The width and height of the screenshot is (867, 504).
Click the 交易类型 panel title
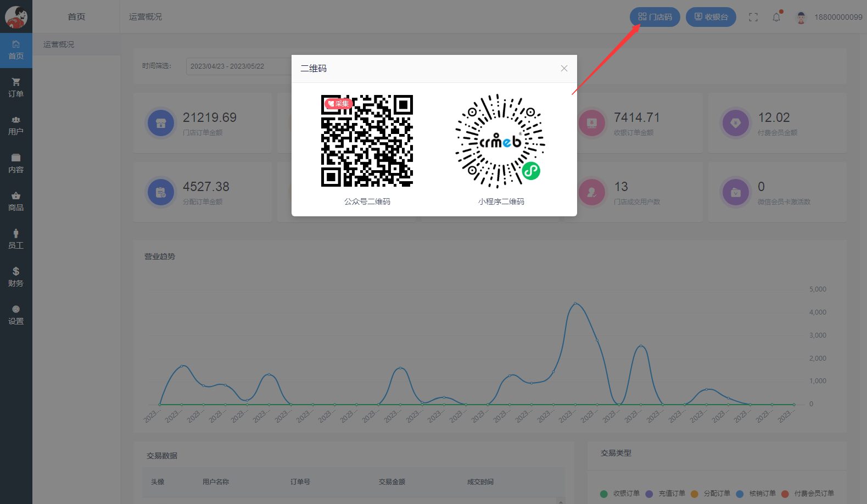616,453
